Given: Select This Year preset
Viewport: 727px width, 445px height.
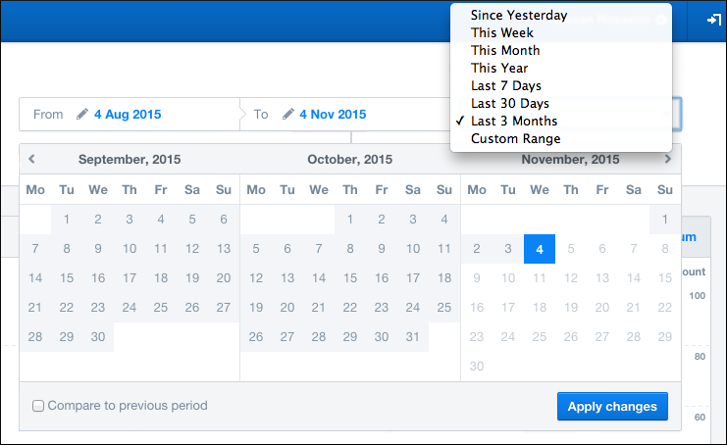Looking at the screenshot, I should [x=499, y=69].
